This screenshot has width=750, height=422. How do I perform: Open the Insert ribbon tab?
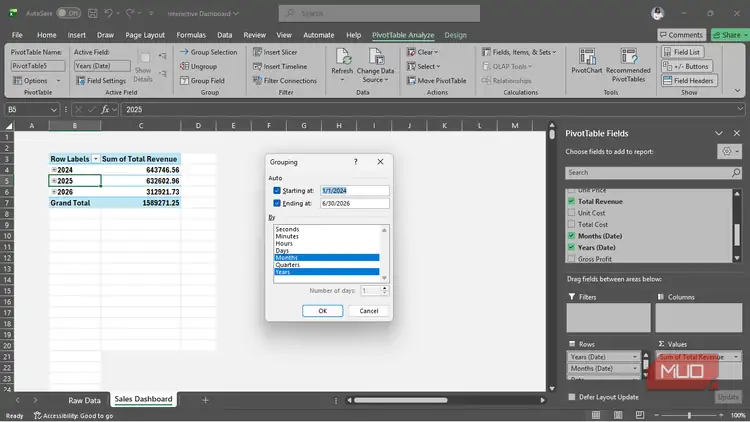point(77,35)
